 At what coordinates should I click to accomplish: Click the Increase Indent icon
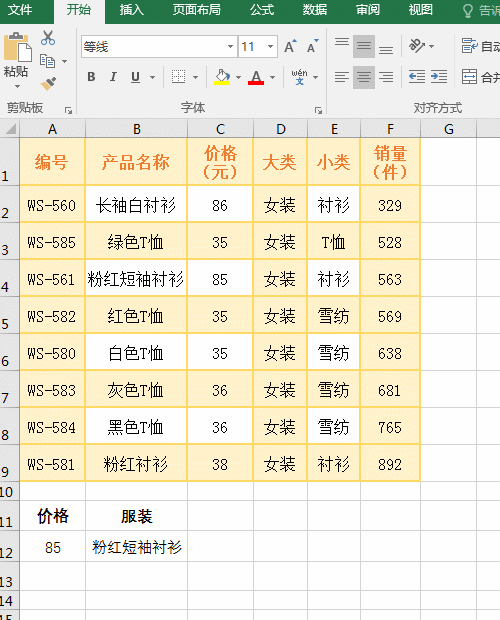coord(439,77)
